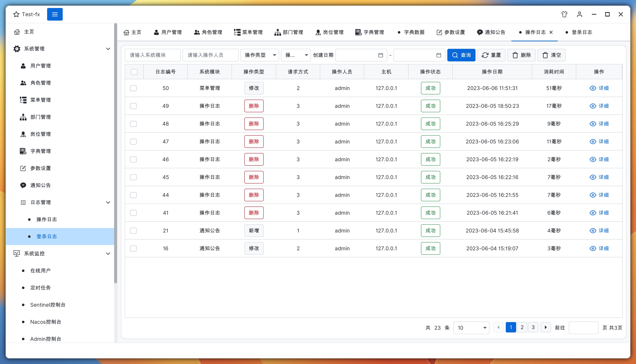Click the 参数设置 edit icon in sidebar
636x364 pixels.
23,168
